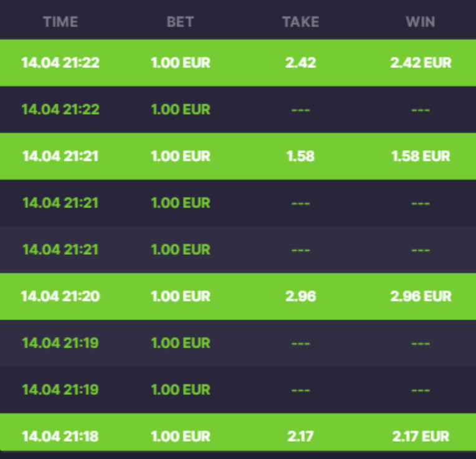Select the WIN column header
Viewport: 476px width, 459px height.
pos(421,22)
